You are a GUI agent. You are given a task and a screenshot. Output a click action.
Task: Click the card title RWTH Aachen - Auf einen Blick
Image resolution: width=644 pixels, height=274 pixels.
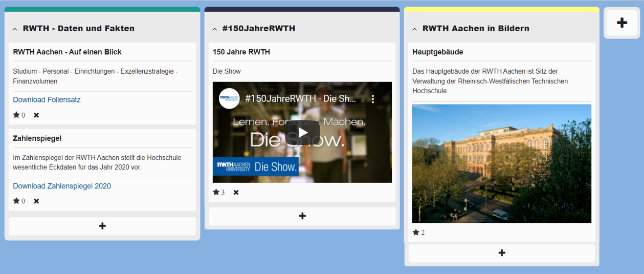[x=67, y=52]
